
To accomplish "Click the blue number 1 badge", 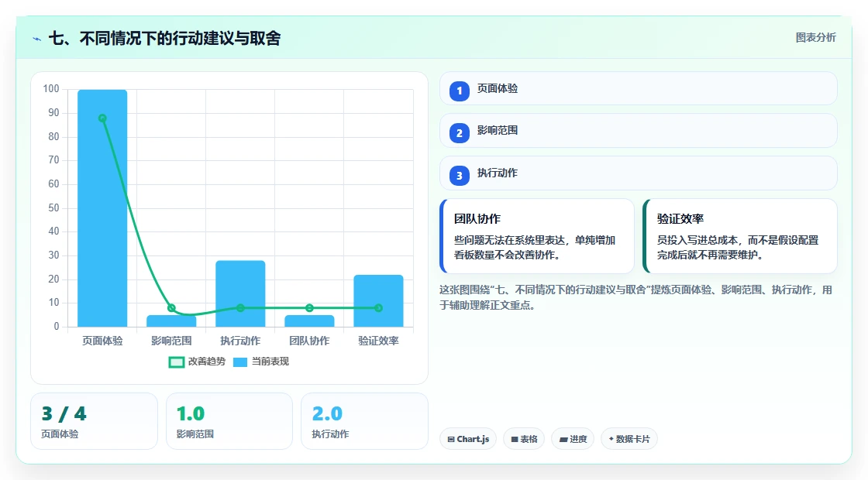I will 459,91.
